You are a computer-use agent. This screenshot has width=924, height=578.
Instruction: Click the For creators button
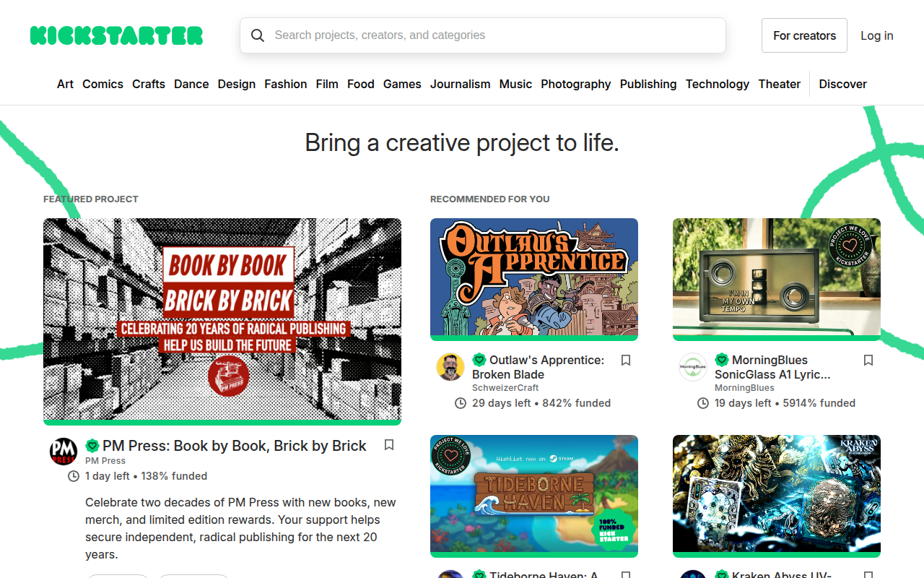[804, 35]
